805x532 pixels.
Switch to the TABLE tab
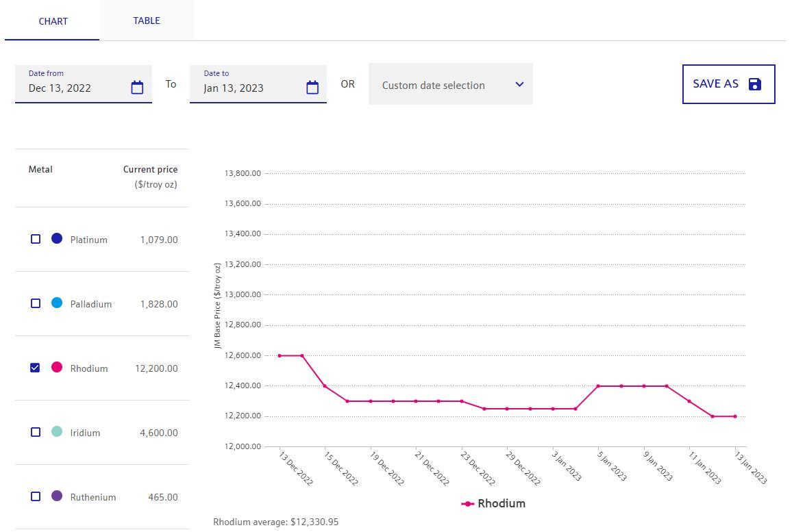click(147, 21)
